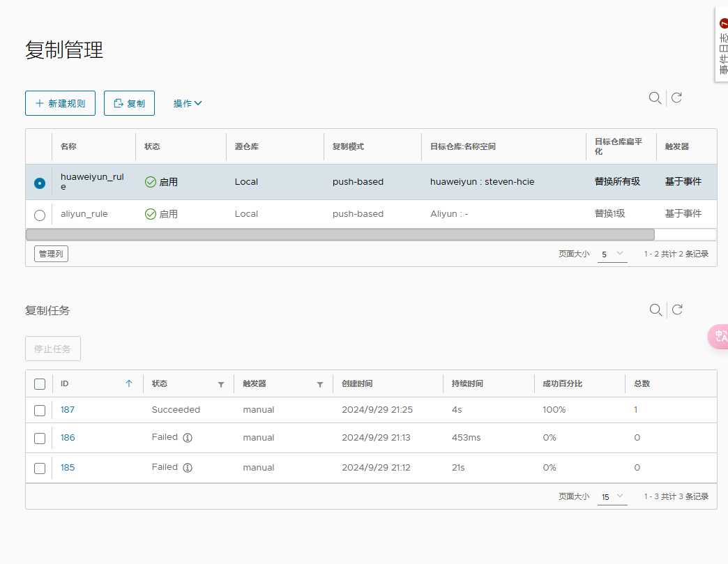Viewport: 728px width, 564px height.
Task: Refresh the replication rules list
Action: click(676, 98)
